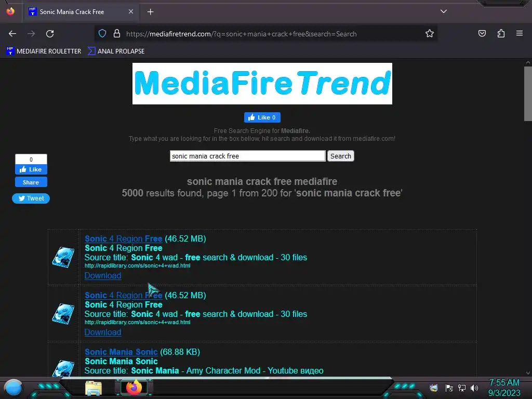Click the rapidlibrary URL text in first result

137,265
